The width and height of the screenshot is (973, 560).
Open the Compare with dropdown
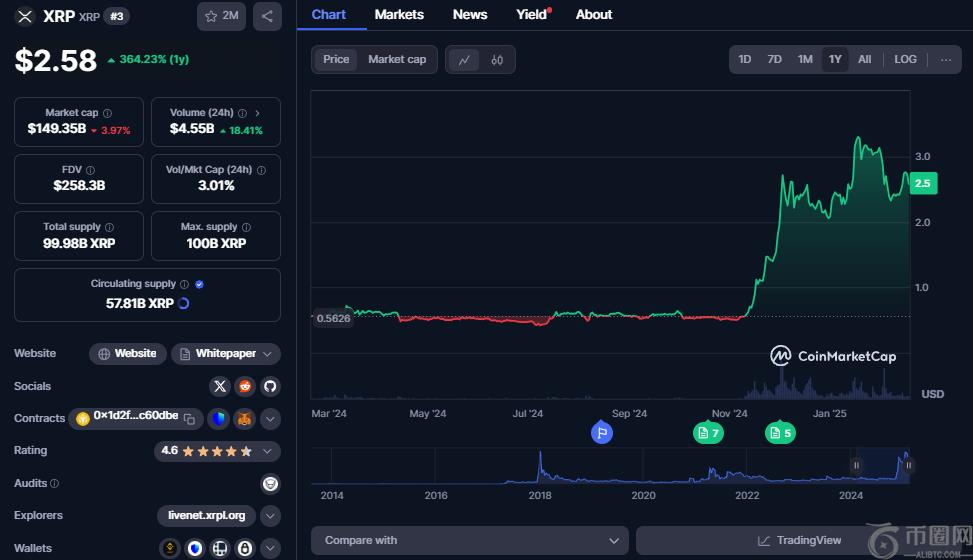pos(470,540)
